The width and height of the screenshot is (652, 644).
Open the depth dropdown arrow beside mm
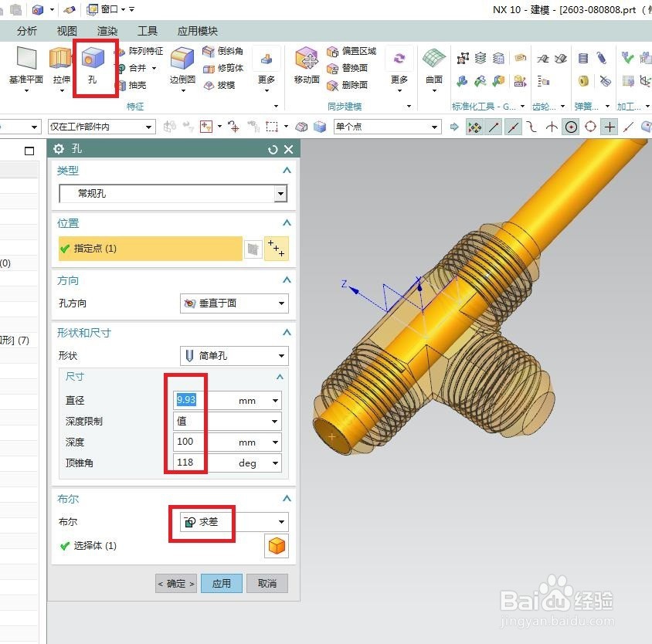tap(275, 442)
